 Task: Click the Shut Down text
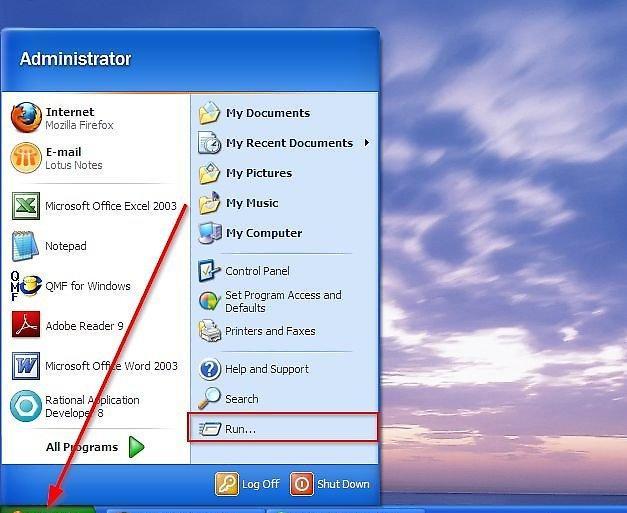343,484
